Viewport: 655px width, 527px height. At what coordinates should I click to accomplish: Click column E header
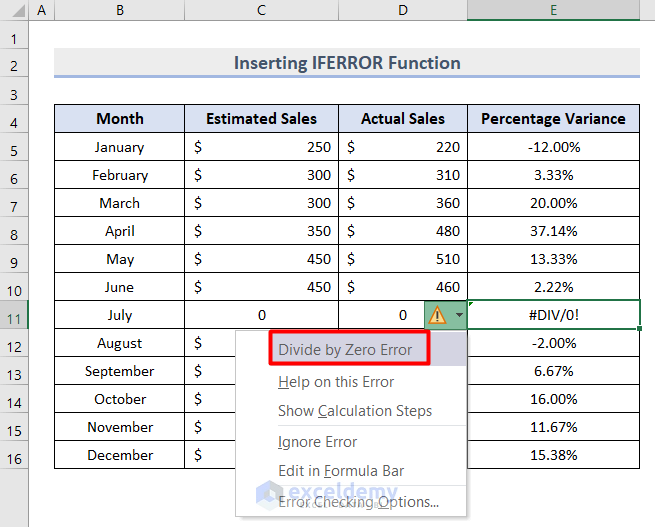pos(553,10)
